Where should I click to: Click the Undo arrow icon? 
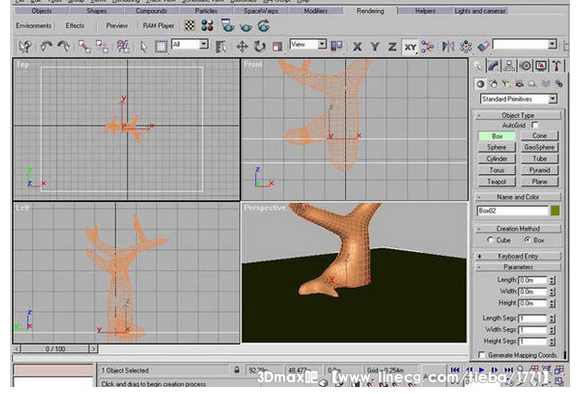46,46
